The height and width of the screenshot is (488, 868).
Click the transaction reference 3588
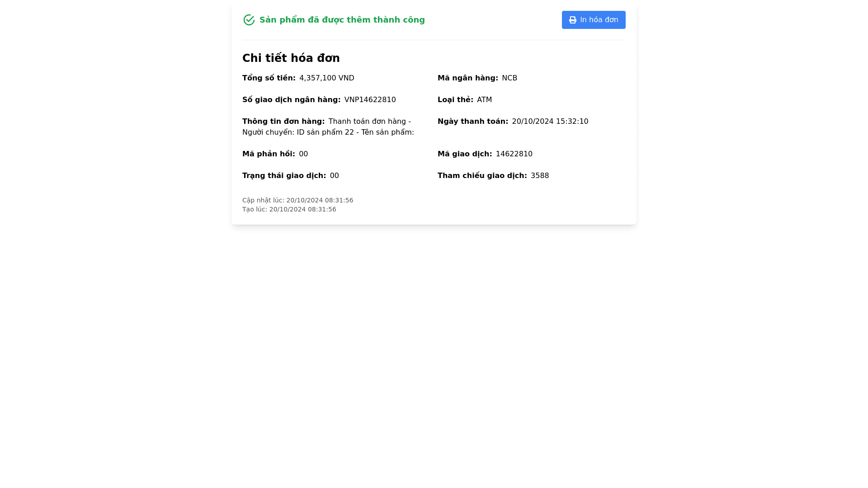coord(540,176)
